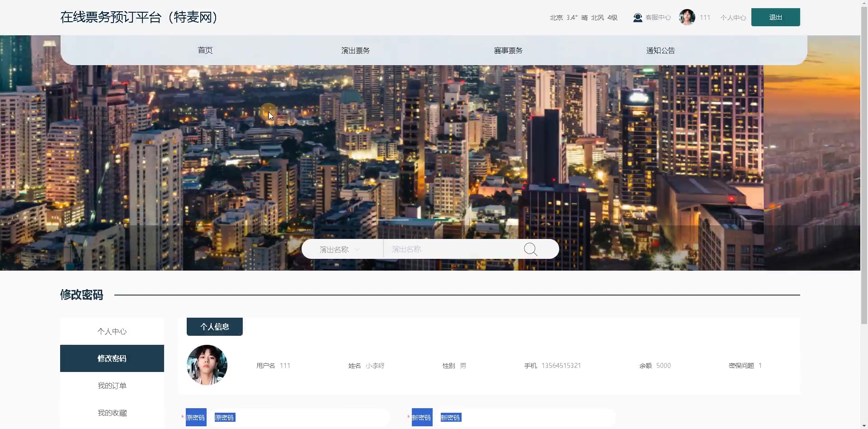The height and width of the screenshot is (429, 868).
Task: Focus the 原密码 input field
Action: click(299, 417)
